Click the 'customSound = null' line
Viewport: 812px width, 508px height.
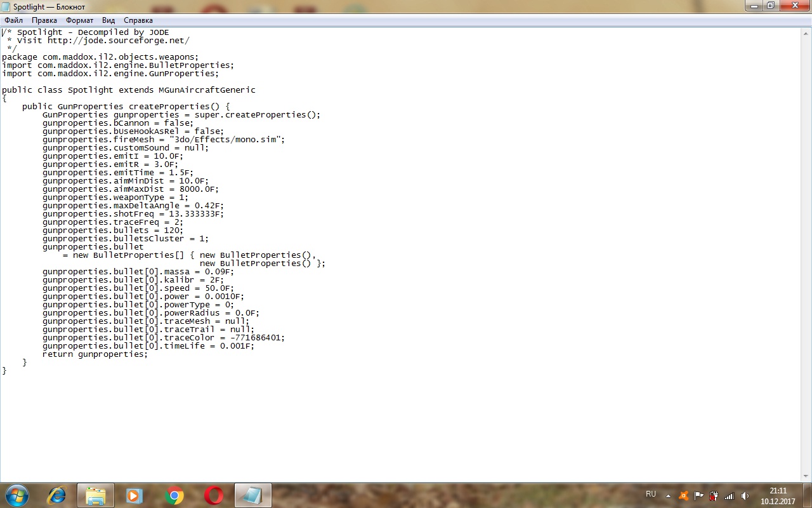(126, 147)
